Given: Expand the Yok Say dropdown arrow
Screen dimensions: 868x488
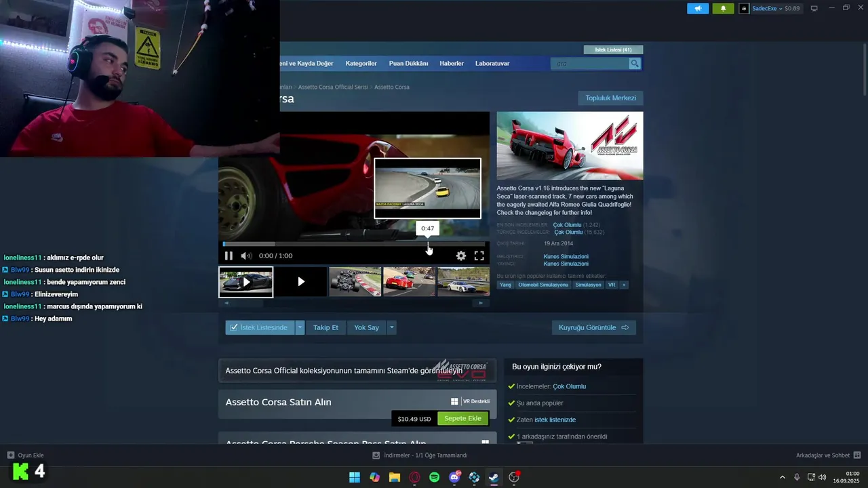Looking at the screenshot, I should (x=391, y=327).
